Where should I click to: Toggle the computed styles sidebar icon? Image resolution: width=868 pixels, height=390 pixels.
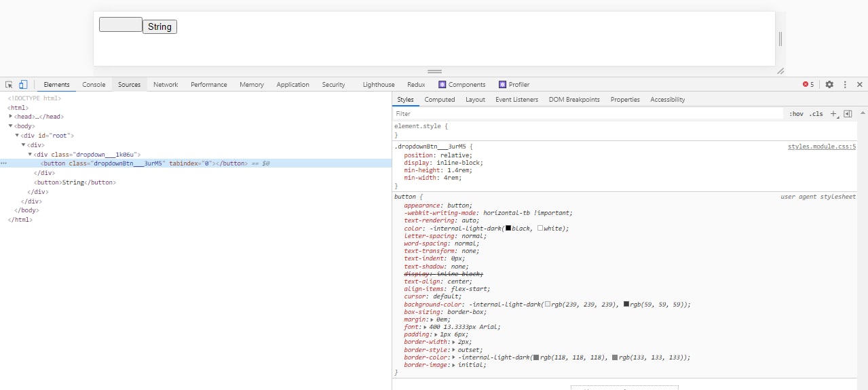pos(848,114)
